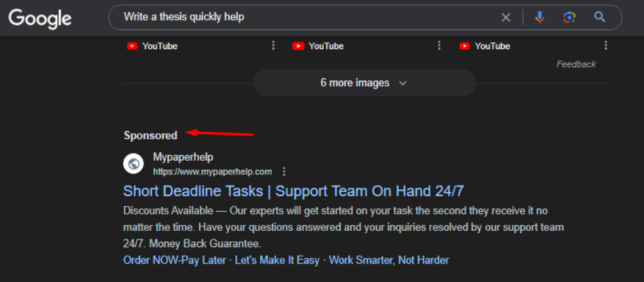Open three-dot menu beside the mypaperhelp URL
This screenshot has width=644, height=282.
click(x=284, y=172)
